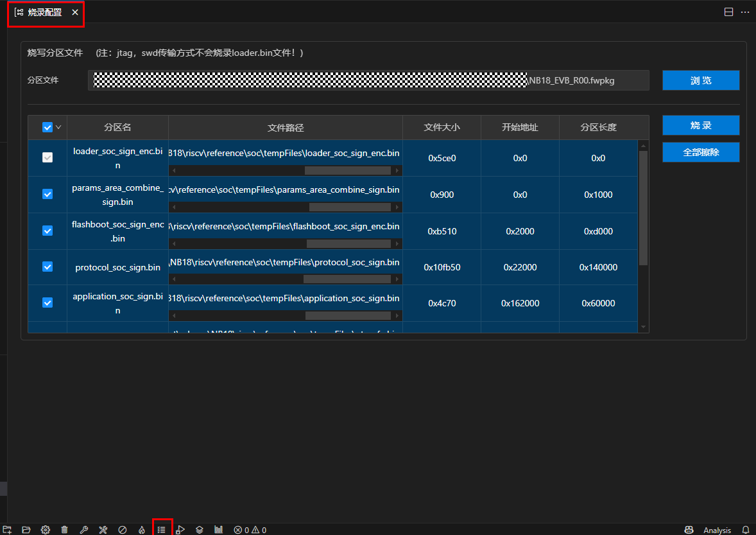Image resolution: width=756 pixels, height=535 pixels.
Task: Select the 烧录配置 editor tab
Action: (x=45, y=12)
